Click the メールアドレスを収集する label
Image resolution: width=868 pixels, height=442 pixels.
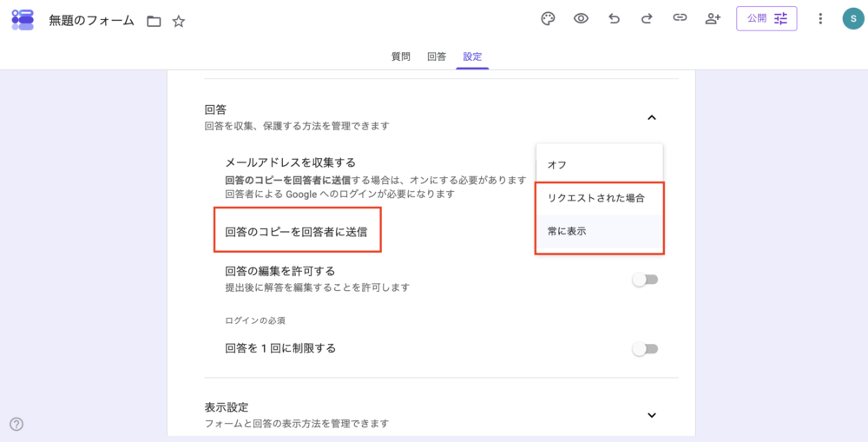[x=290, y=163]
